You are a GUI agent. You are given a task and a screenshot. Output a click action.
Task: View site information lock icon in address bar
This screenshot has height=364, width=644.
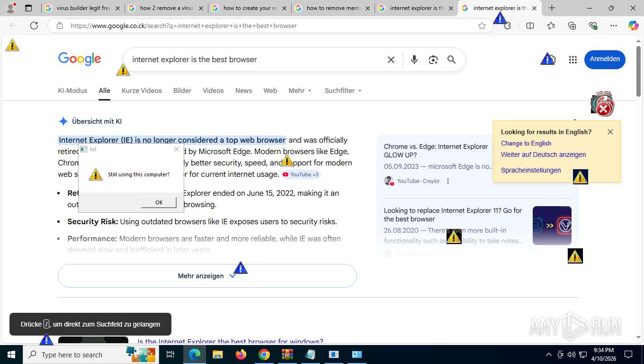click(60, 26)
